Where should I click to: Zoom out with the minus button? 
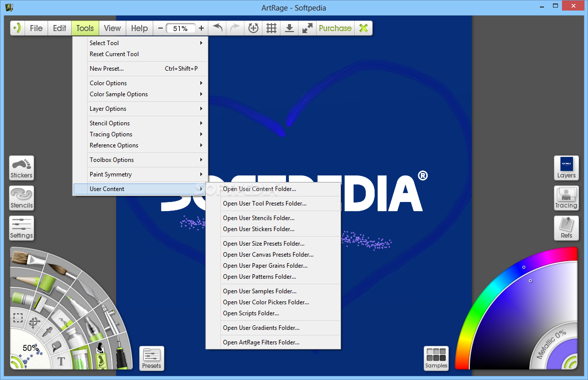pyautogui.click(x=160, y=28)
